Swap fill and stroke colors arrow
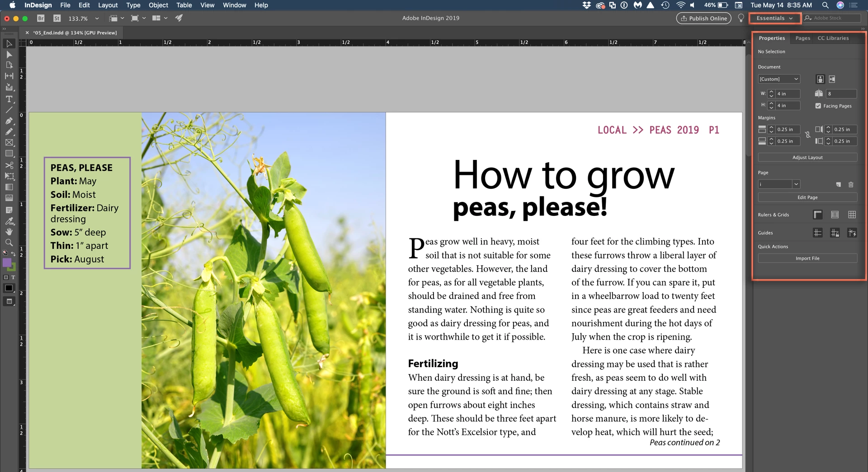This screenshot has width=868, height=472. tap(14, 253)
